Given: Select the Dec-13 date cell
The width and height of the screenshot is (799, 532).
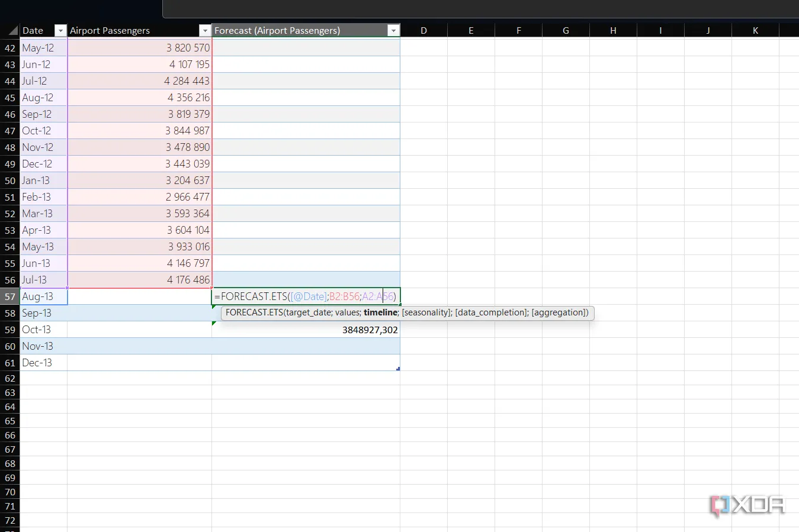Looking at the screenshot, I should (x=44, y=363).
